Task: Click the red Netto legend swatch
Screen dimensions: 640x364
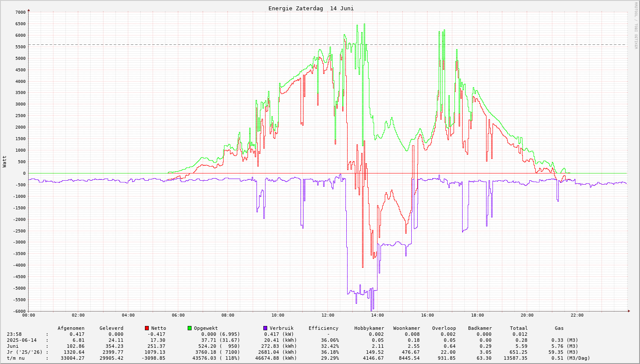Action: coord(147,328)
